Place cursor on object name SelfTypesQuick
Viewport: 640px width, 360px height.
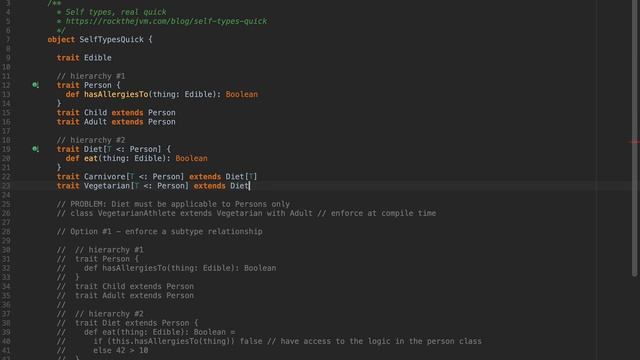coord(111,40)
